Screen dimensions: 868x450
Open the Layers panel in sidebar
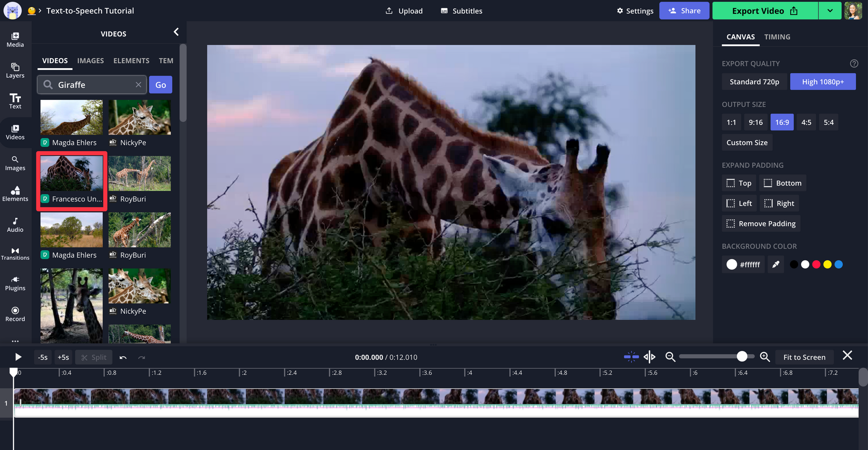(x=15, y=70)
